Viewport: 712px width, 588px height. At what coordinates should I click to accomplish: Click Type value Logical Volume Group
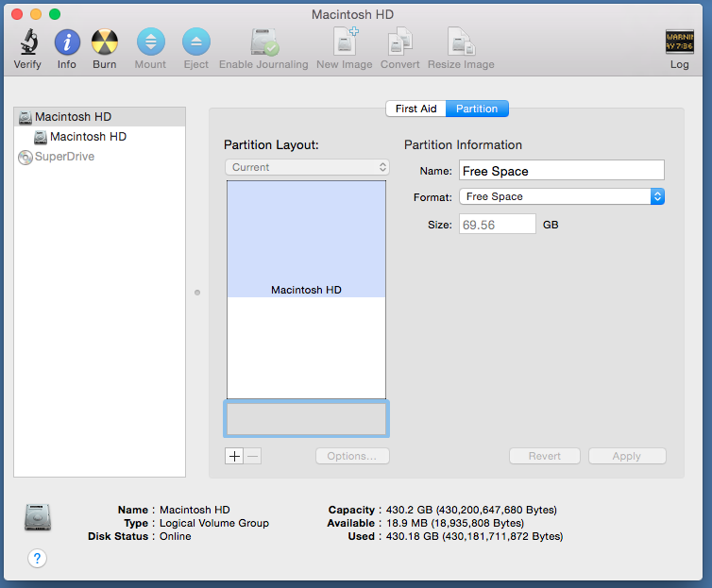pos(214,523)
